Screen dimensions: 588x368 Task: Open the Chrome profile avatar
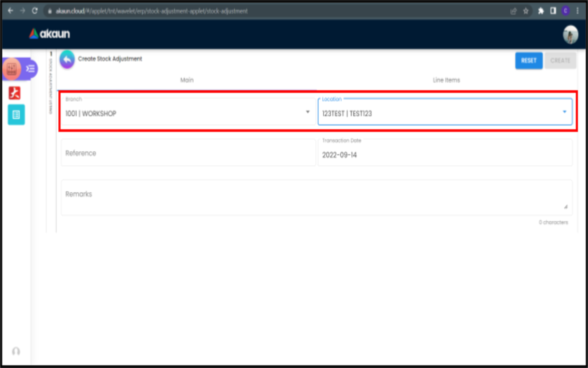click(566, 11)
